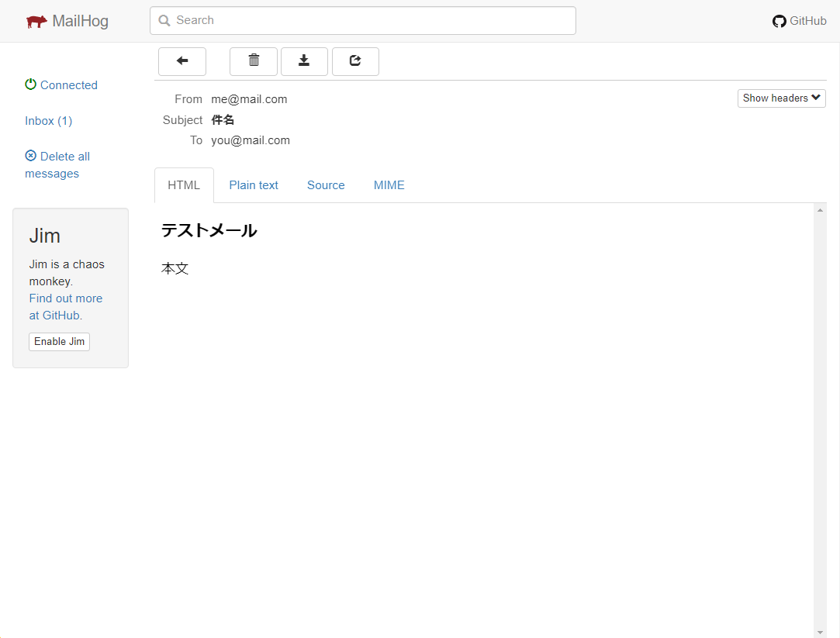This screenshot has width=840, height=638.
Task: Click the Connected power status icon
Action: [x=30, y=84]
